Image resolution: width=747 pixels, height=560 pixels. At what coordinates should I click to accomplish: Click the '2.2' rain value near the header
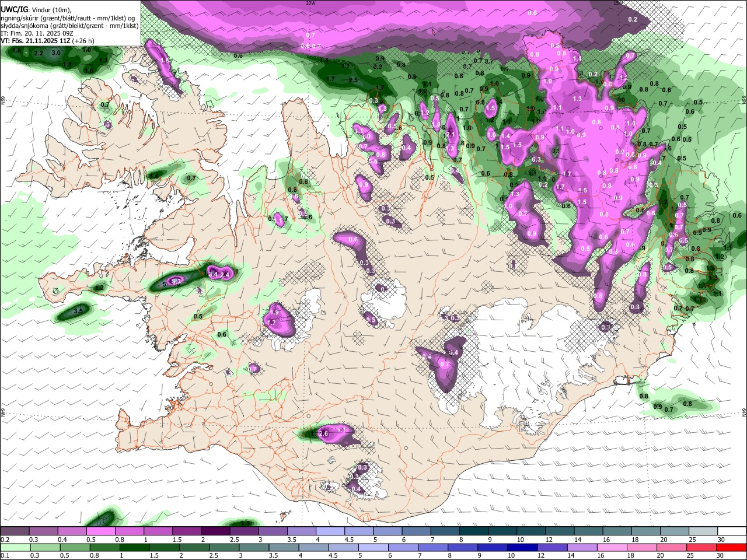pyautogui.click(x=39, y=53)
